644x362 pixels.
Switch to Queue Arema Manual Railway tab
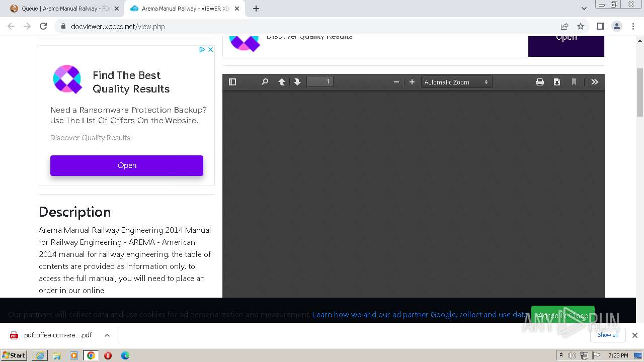point(65,9)
